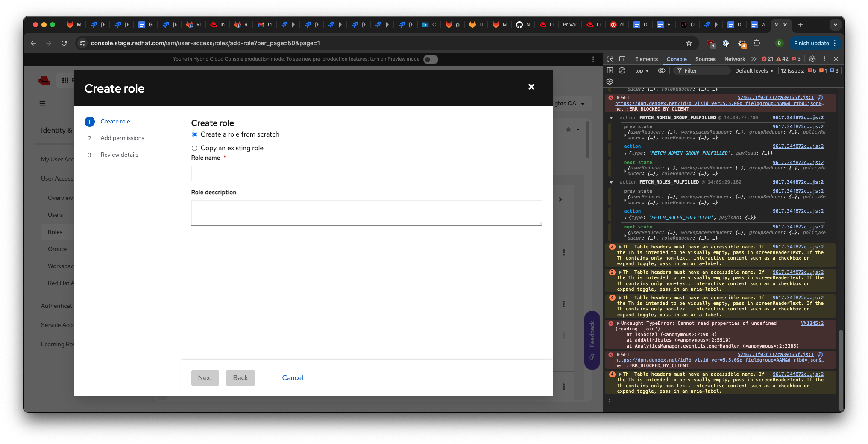
Task: Select 'Copy an existing role' radio
Action: tap(194, 148)
